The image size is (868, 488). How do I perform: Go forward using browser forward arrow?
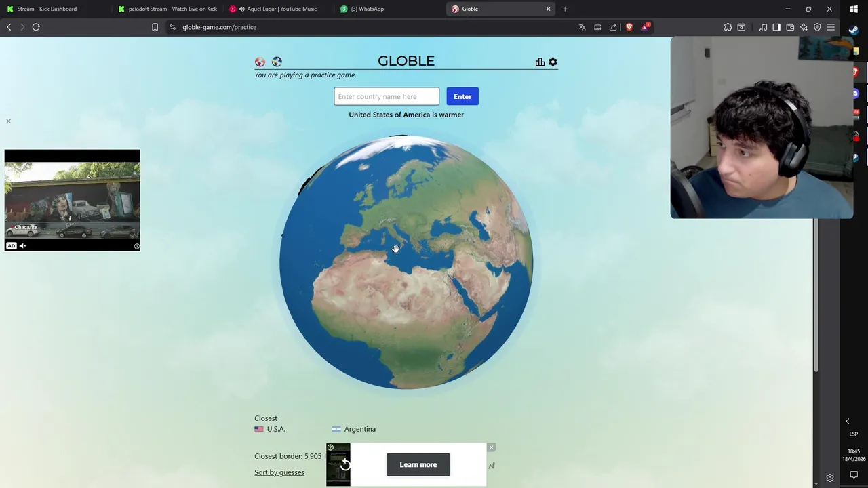22,27
